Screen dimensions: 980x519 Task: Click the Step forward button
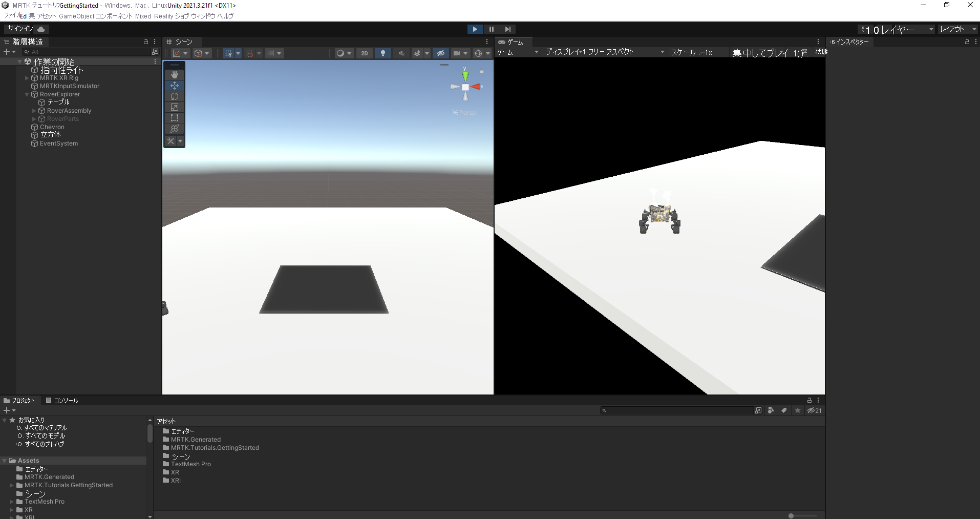tap(507, 29)
